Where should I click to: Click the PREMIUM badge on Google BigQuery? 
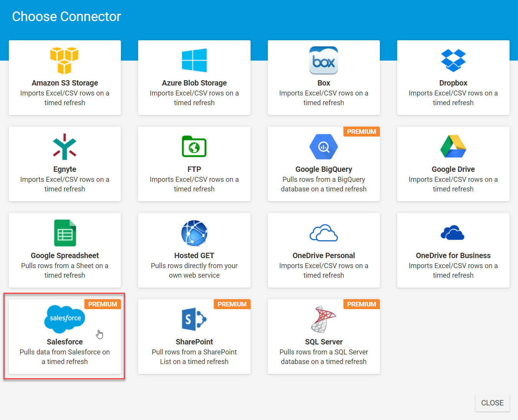click(361, 132)
